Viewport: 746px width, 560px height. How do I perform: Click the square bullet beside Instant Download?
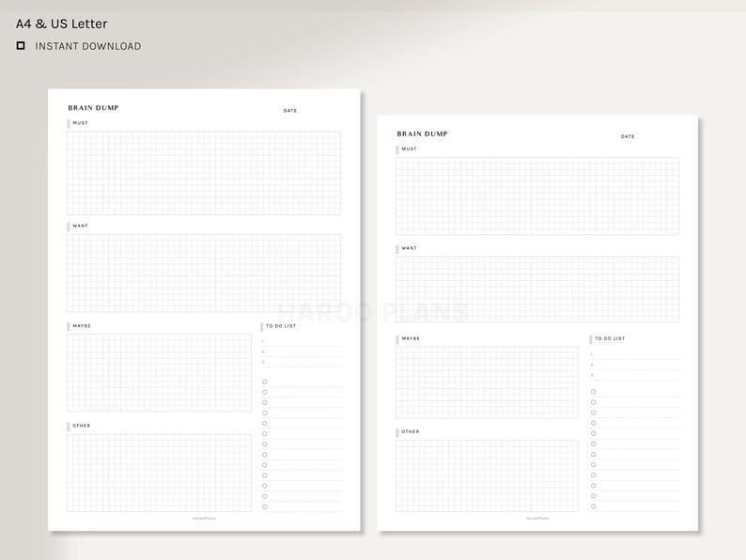tap(21, 46)
